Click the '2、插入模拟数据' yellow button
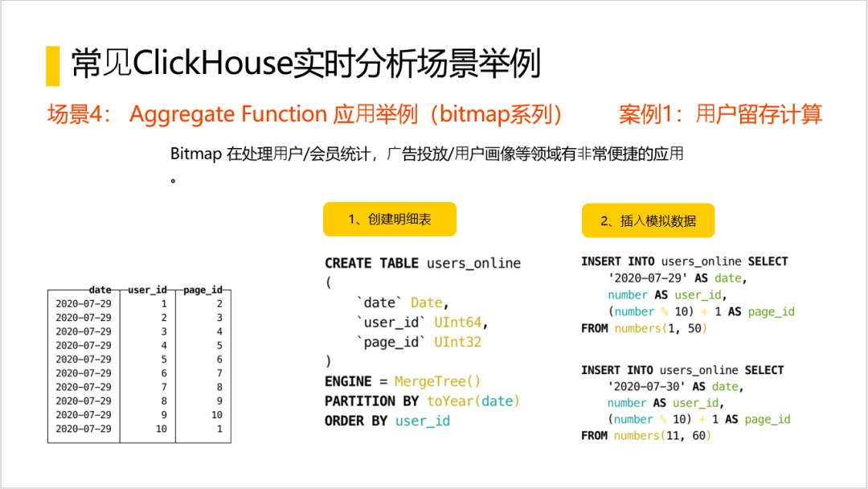The width and height of the screenshot is (868, 489). (x=649, y=221)
